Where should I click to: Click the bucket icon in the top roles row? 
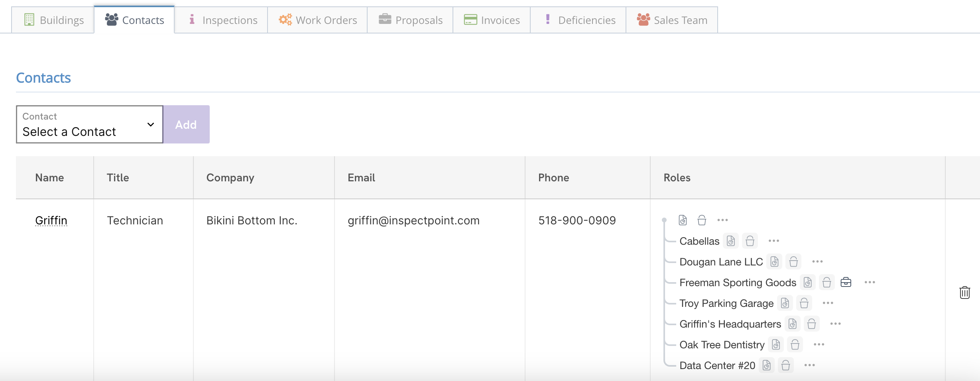coord(702,220)
